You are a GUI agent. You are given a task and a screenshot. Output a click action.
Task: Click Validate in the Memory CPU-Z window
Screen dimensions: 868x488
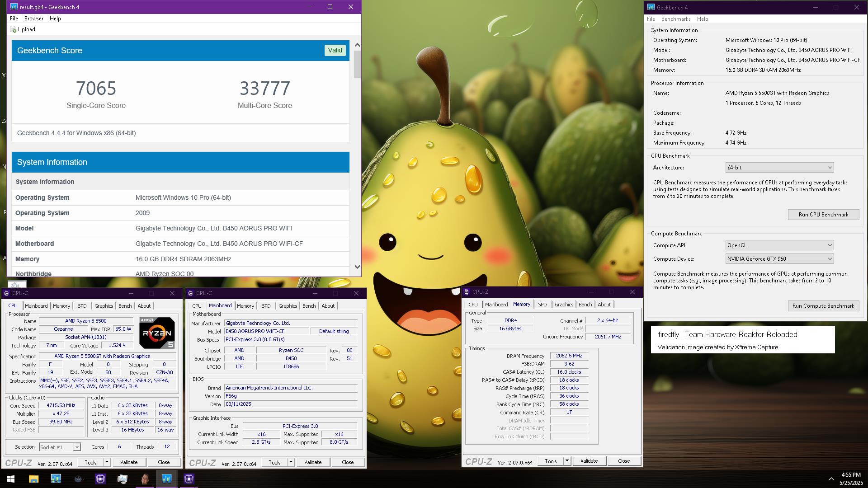pyautogui.click(x=589, y=461)
